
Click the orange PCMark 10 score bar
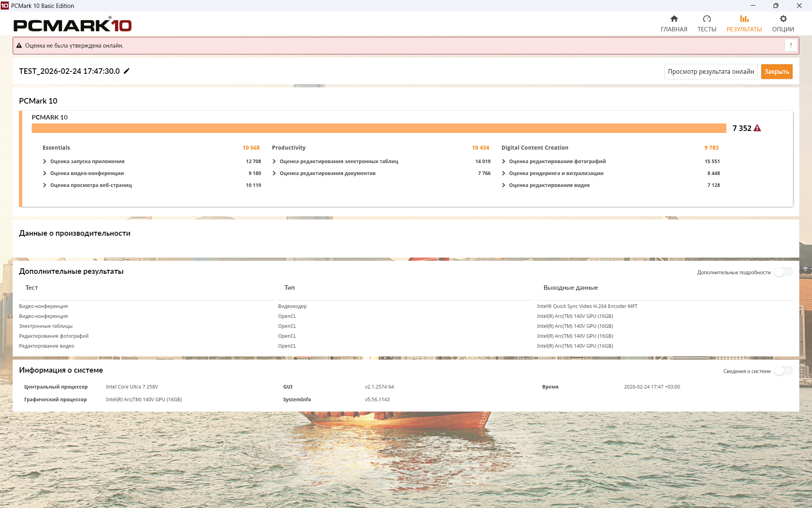[379, 128]
